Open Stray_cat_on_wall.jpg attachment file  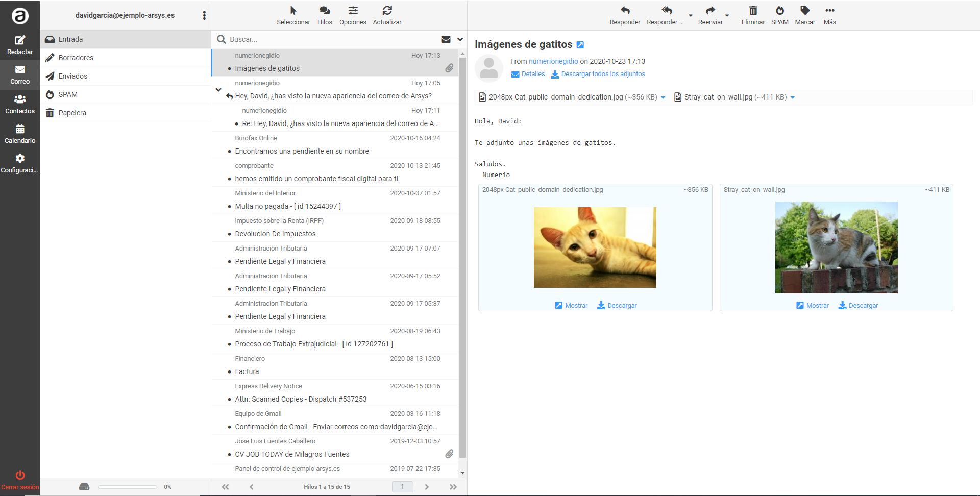[731, 97]
